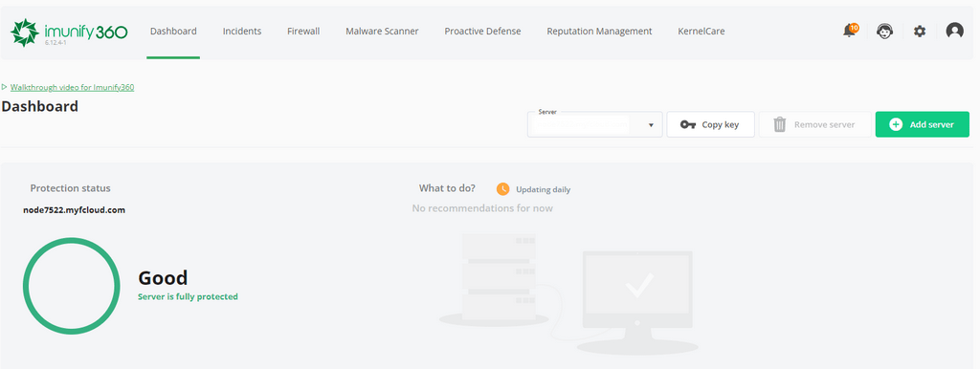Screen dimensions: 980x369
Task: Open the Dashboard tab
Action: click(173, 31)
